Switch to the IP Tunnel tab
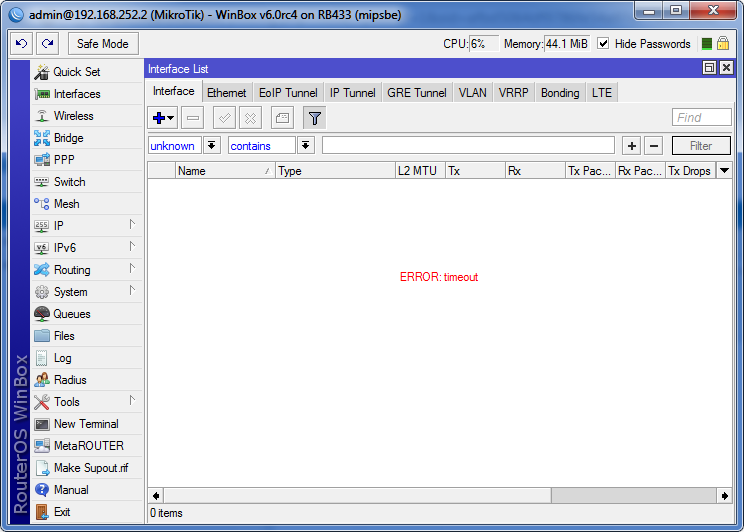 coord(353,93)
